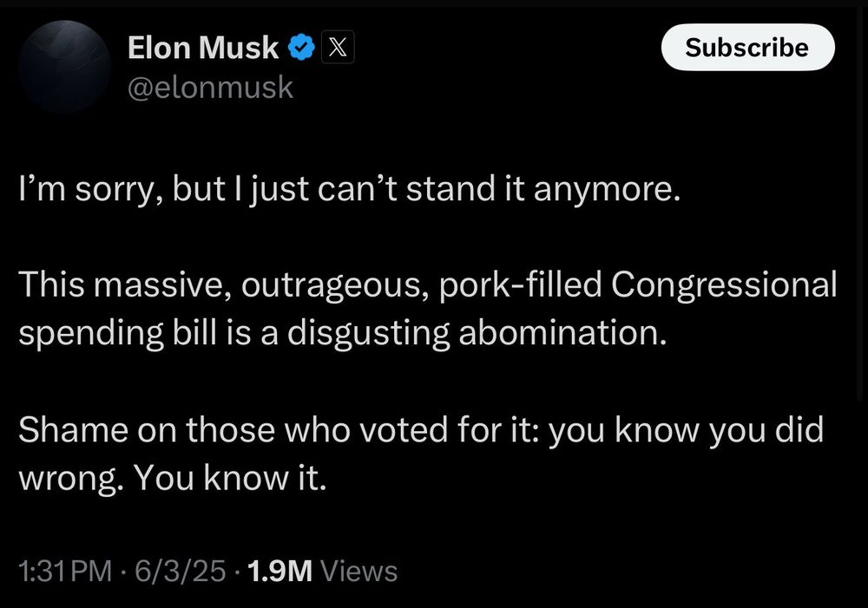Viewport: 868px width, 608px height.
Task: Click "Shame on those who voted for it"
Action: click(x=279, y=430)
